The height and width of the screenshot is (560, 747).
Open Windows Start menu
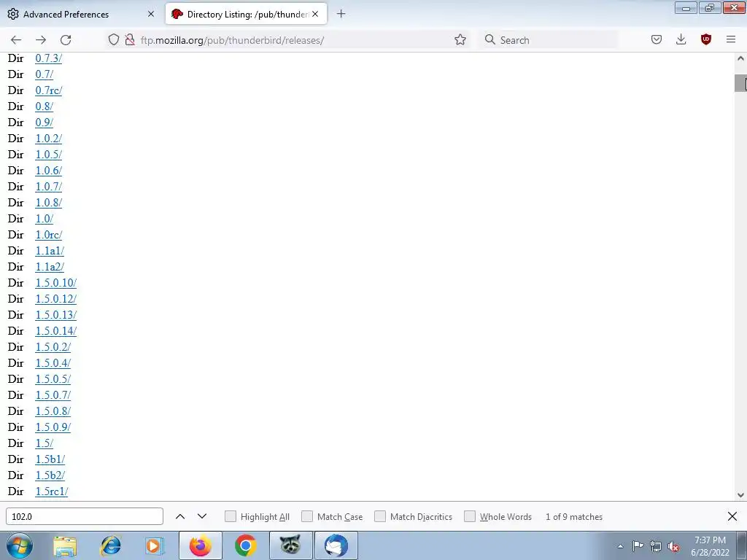click(20, 545)
